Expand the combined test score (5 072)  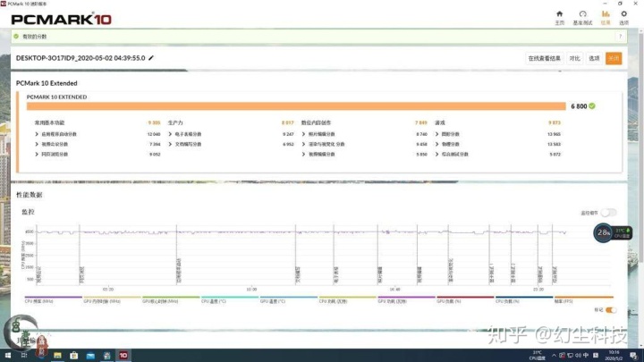click(437, 155)
